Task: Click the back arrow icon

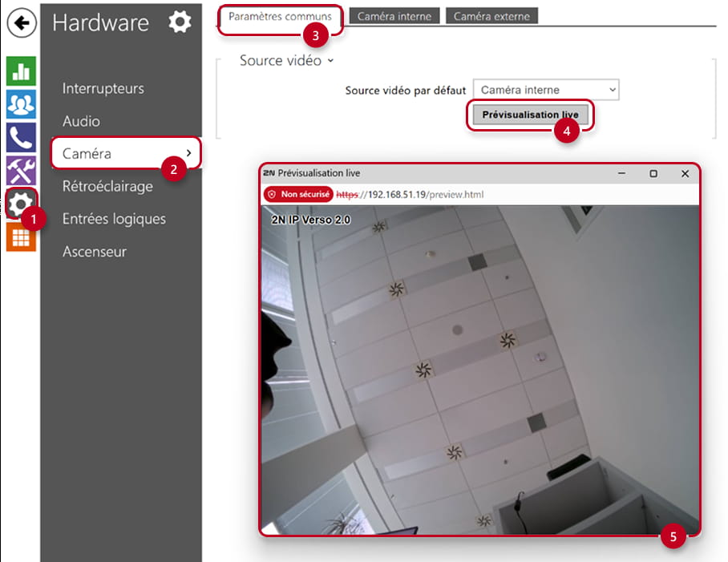Action: [22, 22]
